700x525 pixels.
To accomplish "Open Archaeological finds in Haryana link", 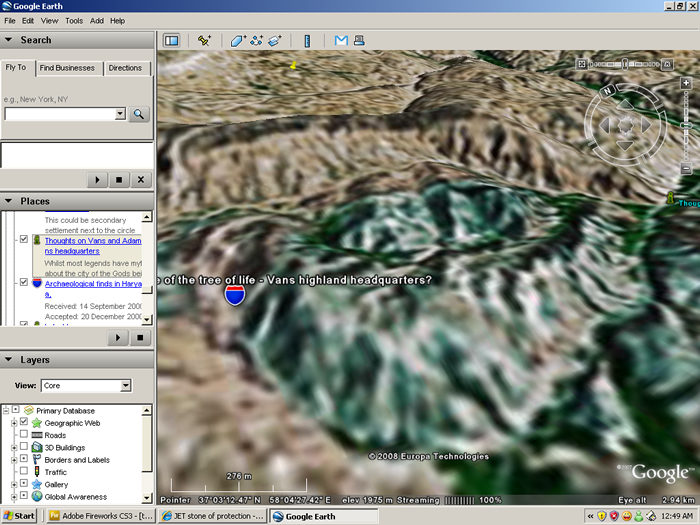I will point(93,289).
